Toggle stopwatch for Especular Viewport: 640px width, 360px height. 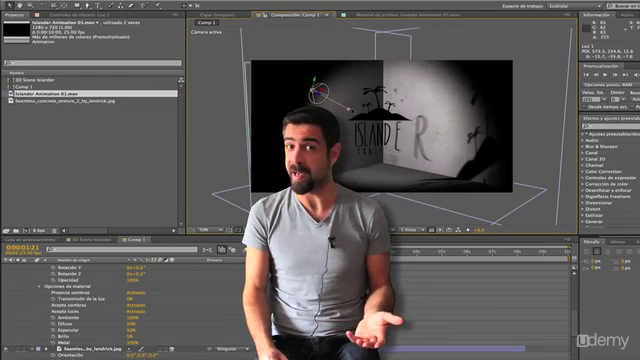click(53, 330)
